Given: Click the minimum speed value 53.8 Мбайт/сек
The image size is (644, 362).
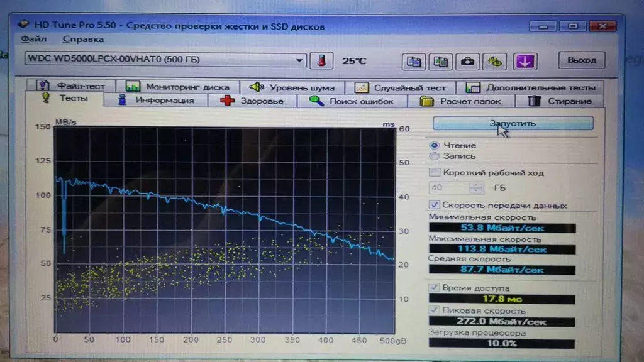Looking at the screenshot, I should pyautogui.click(x=502, y=228).
